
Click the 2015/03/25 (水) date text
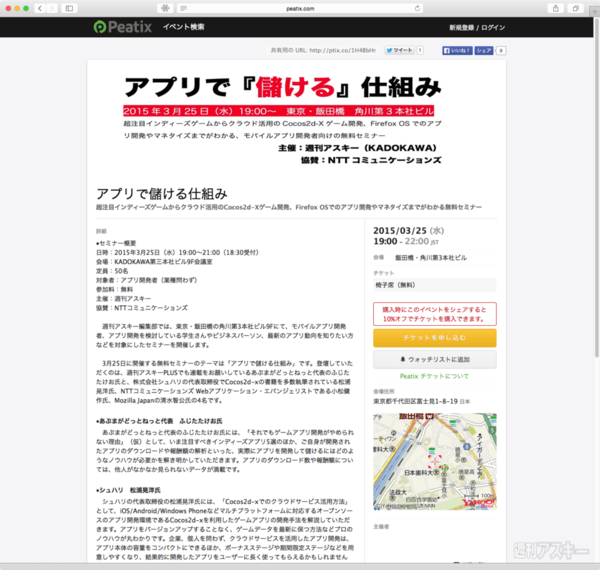coord(409,231)
